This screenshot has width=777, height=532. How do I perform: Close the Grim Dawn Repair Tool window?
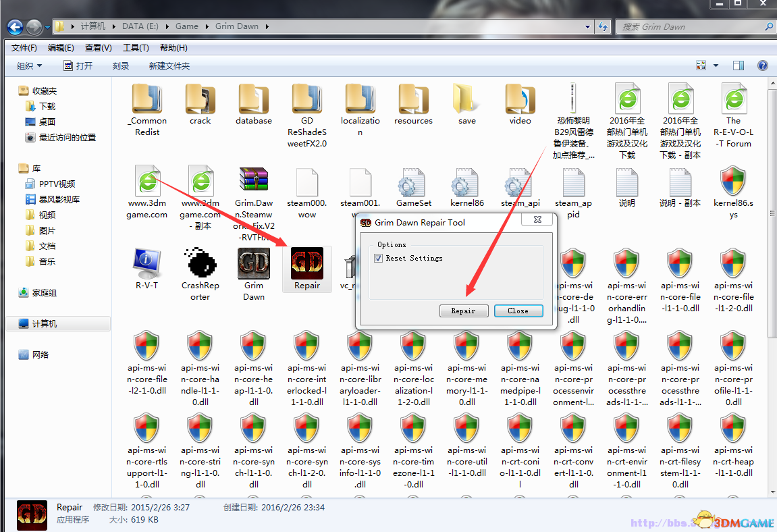[537, 219]
